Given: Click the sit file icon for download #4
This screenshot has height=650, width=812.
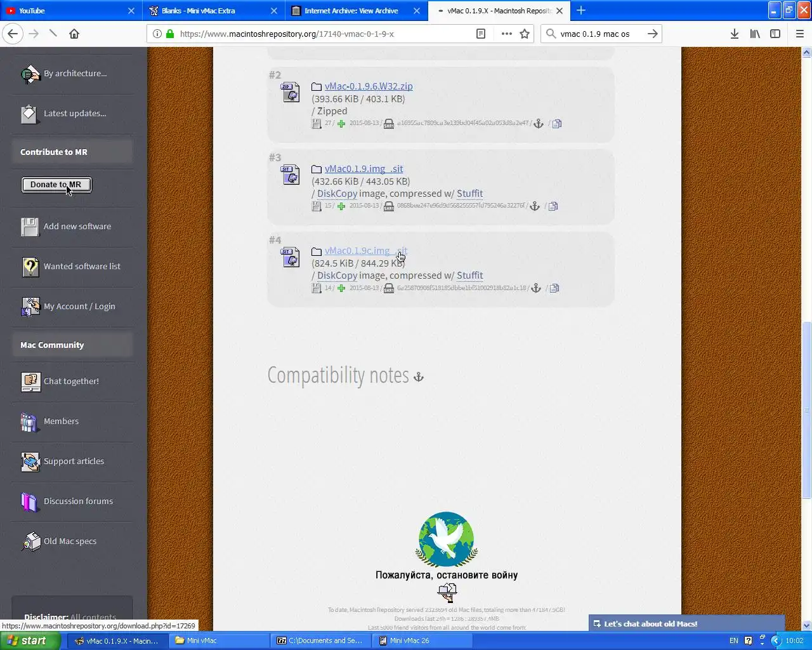Looking at the screenshot, I should 291,257.
